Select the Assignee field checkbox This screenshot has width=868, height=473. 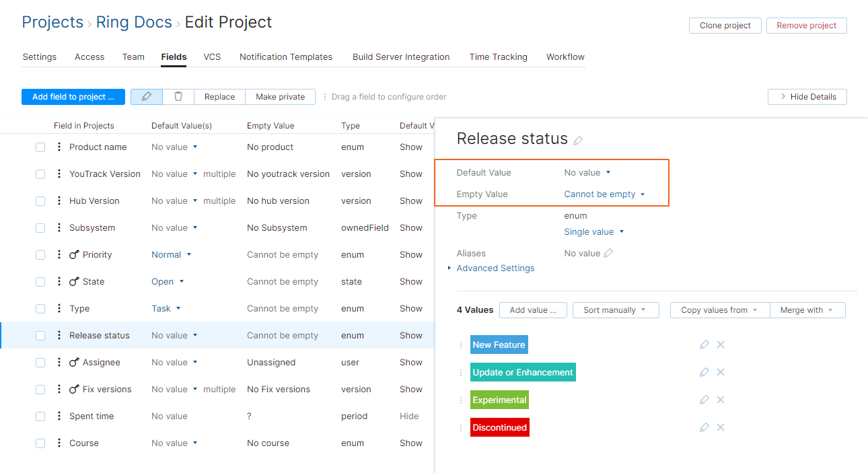(40, 363)
